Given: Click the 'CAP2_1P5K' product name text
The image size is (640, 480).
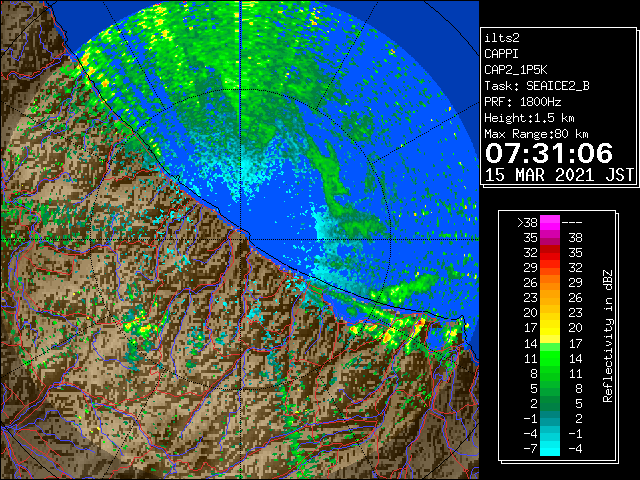Looking at the screenshot, I should pos(516,70).
